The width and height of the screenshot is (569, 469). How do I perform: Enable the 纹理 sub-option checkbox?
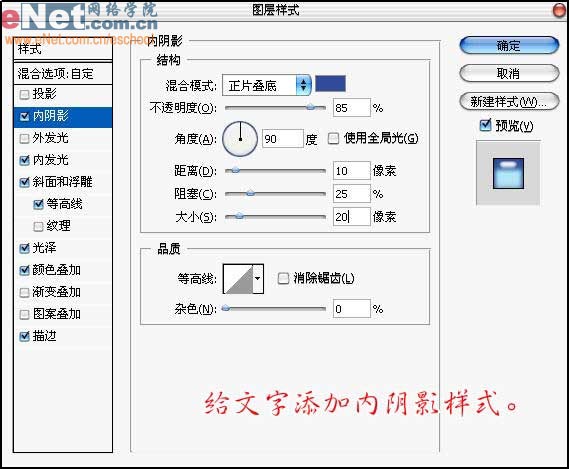pyautogui.click(x=38, y=227)
